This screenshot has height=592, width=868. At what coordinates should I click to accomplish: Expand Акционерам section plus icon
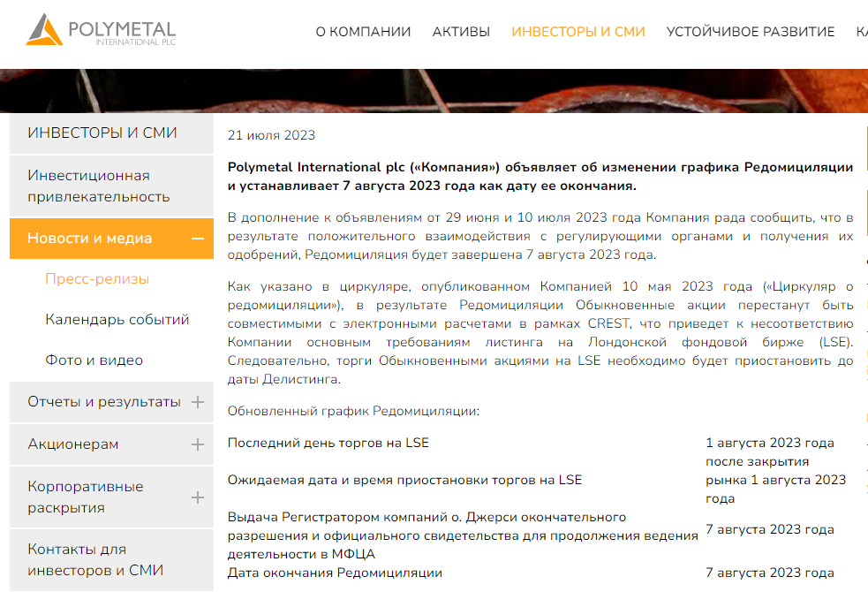point(198,444)
